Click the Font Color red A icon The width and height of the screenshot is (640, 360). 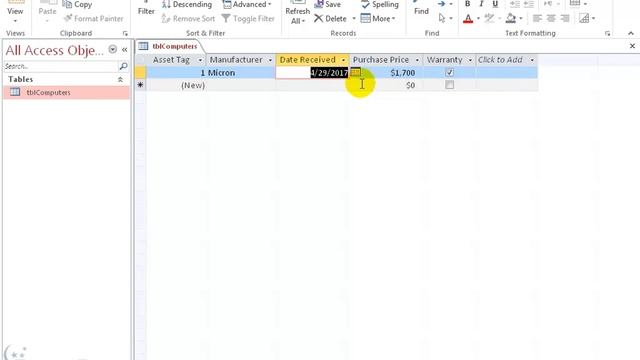[468, 18]
